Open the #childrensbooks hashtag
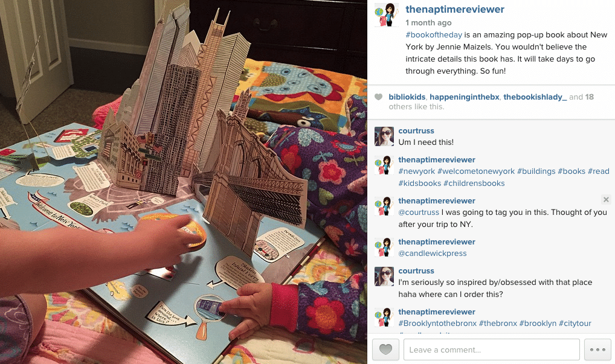This screenshot has height=364, width=615. pos(474,184)
